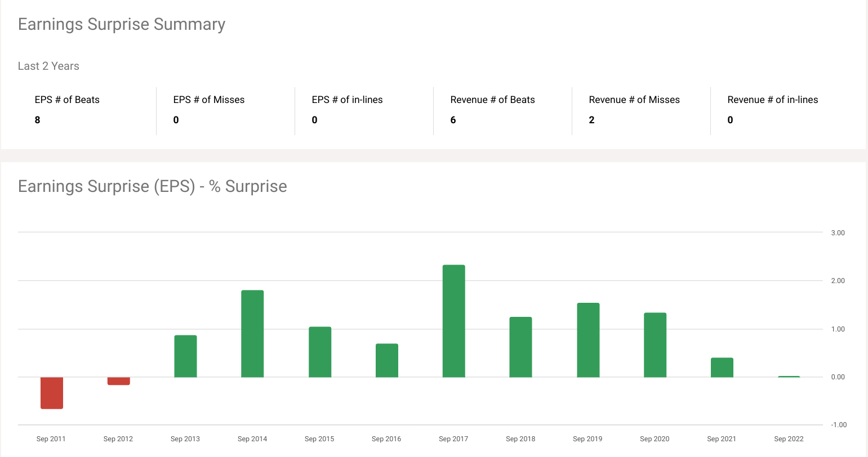Viewport: 868px width, 457px height.
Task: Click the red Sep 2011 negative bar
Action: [52, 392]
